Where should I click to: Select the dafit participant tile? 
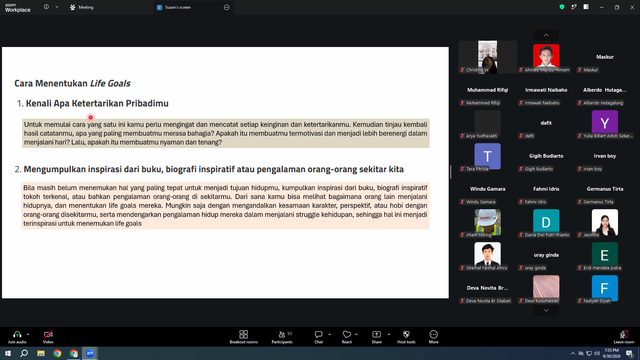point(546,123)
